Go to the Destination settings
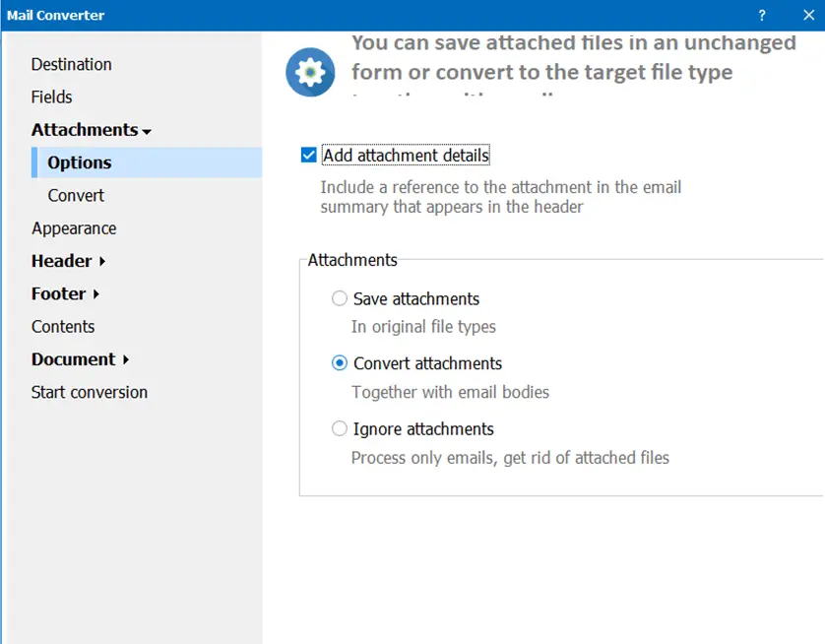This screenshot has width=825, height=644. pos(71,64)
